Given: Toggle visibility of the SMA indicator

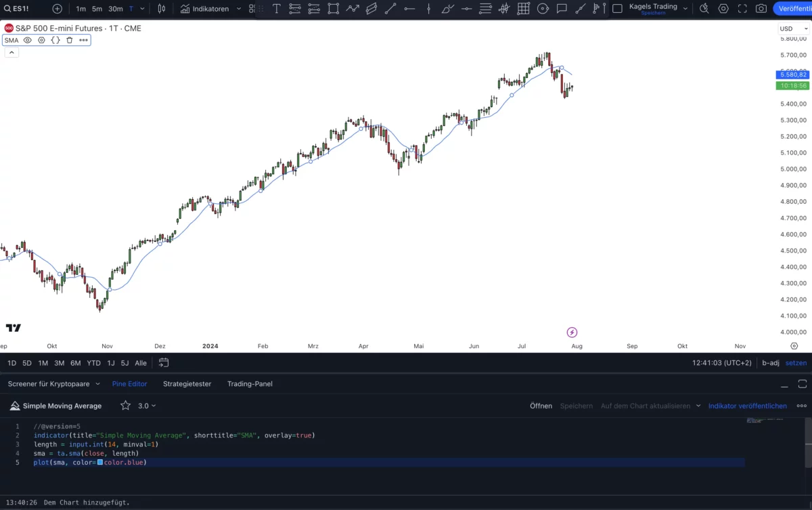Looking at the screenshot, I should 27,40.
